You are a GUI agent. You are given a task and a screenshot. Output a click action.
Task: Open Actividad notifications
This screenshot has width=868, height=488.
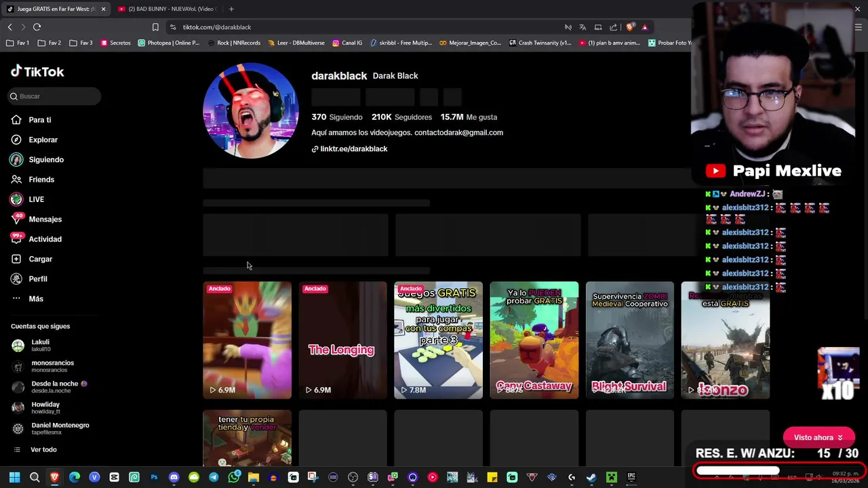coord(36,239)
